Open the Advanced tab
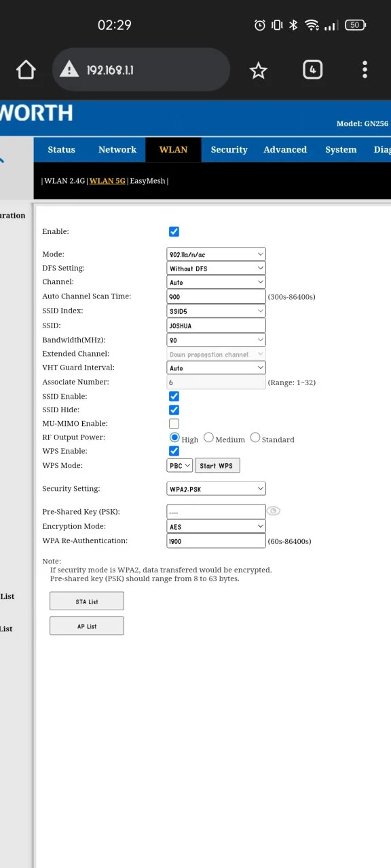 (x=285, y=150)
